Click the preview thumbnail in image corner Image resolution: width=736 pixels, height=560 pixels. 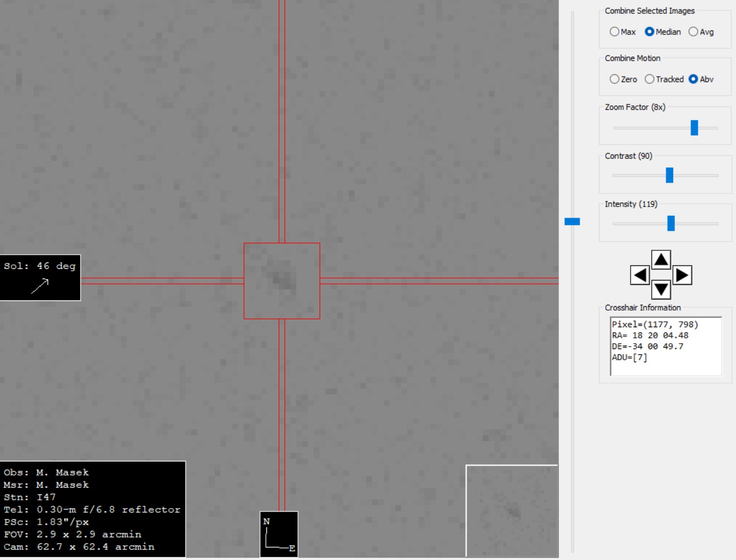click(x=511, y=510)
